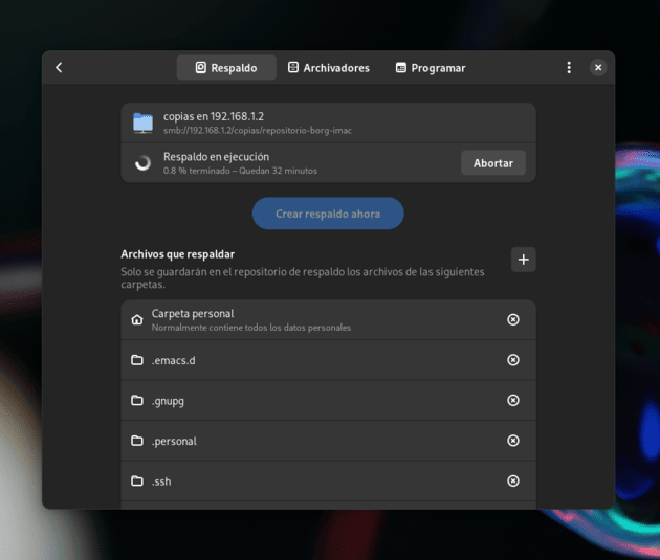660x560 pixels.
Task: Add a folder with the plus button
Action: [x=523, y=260]
